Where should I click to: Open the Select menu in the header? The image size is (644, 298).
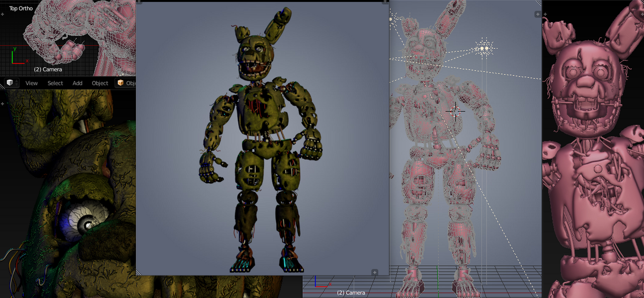click(x=55, y=83)
